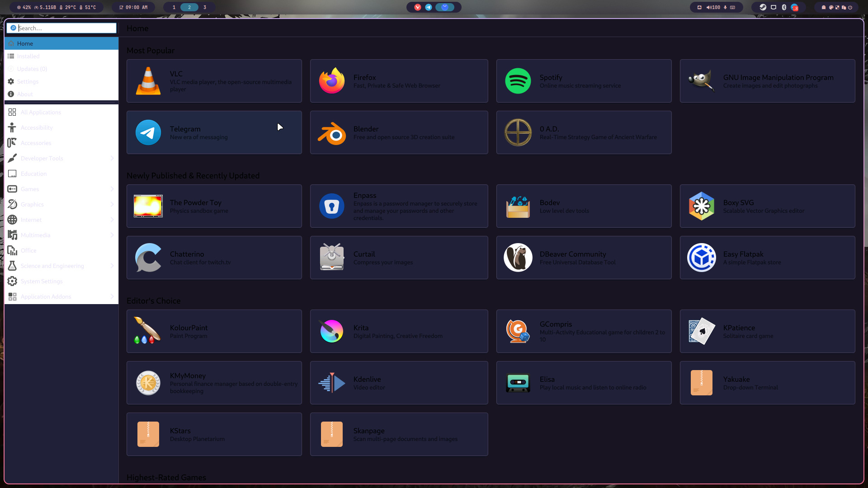Viewport: 868px width, 488px height.
Task: Switch to workspace 3 in top bar
Action: point(205,7)
